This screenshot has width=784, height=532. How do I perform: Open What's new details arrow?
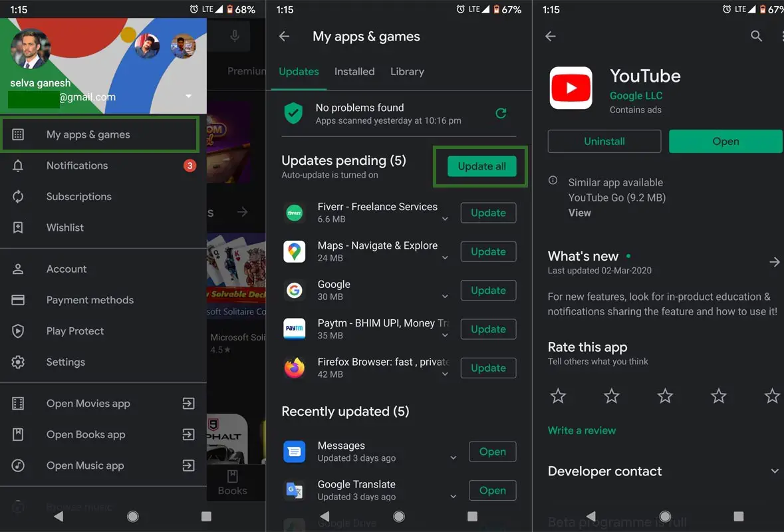coord(775,262)
